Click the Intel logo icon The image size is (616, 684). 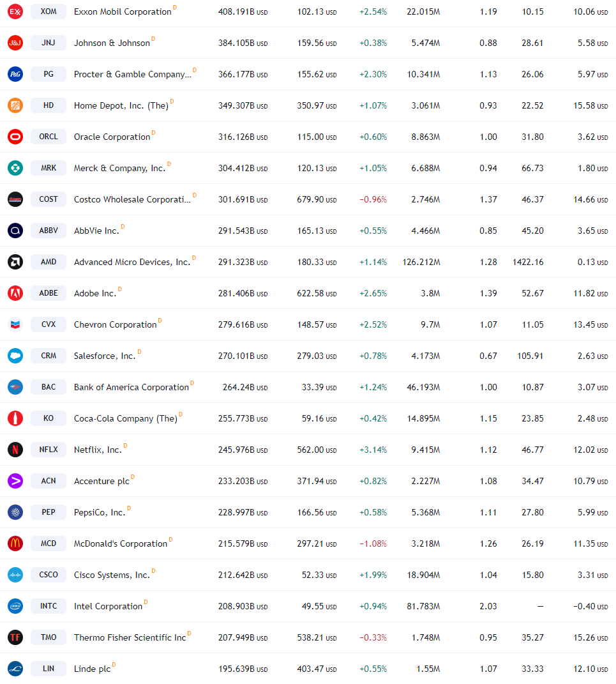point(15,606)
